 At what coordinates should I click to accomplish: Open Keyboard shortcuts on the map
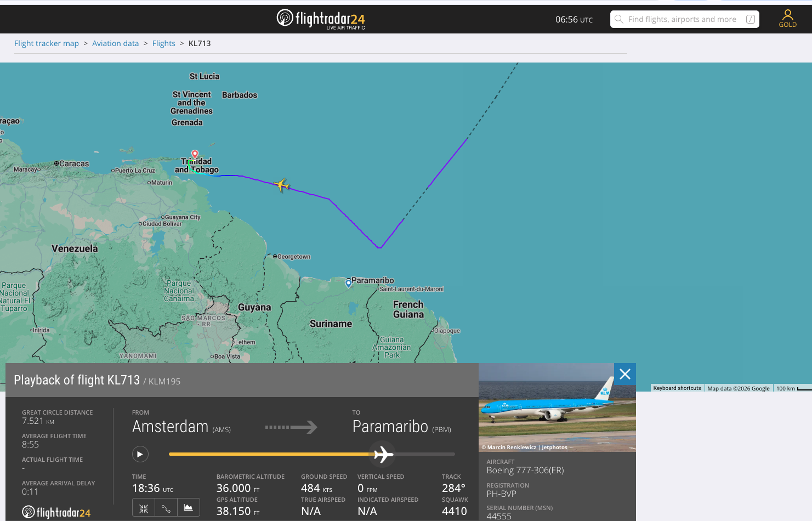click(x=677, y=388)
